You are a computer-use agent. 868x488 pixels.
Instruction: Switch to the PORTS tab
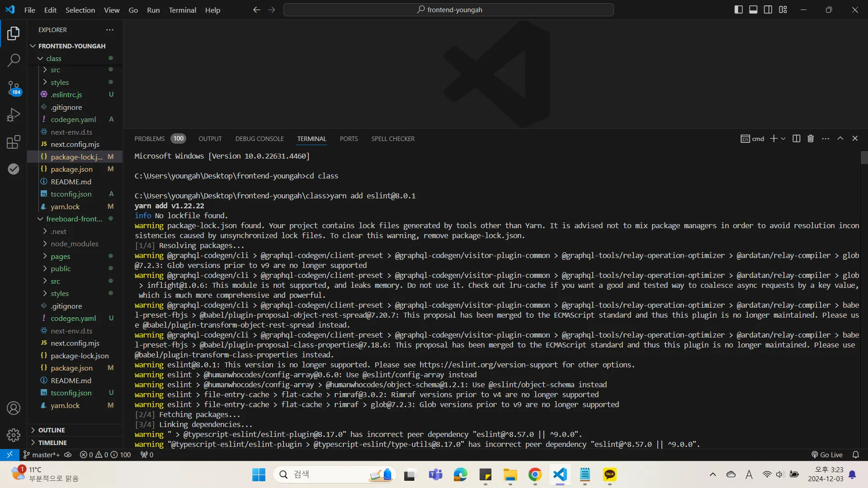(349, 139)
